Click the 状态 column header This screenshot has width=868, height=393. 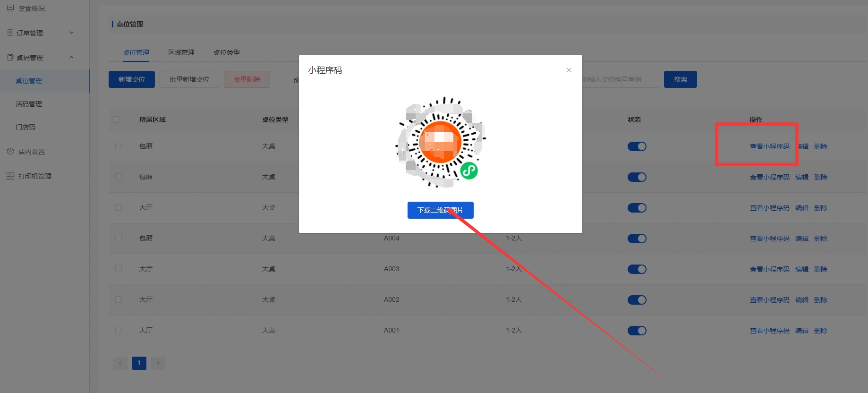pyautogui.click(x=634, y=120)
